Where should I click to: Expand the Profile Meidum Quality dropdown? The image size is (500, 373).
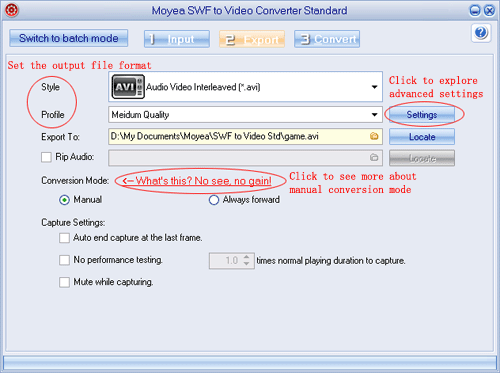(x=374, y=115)
